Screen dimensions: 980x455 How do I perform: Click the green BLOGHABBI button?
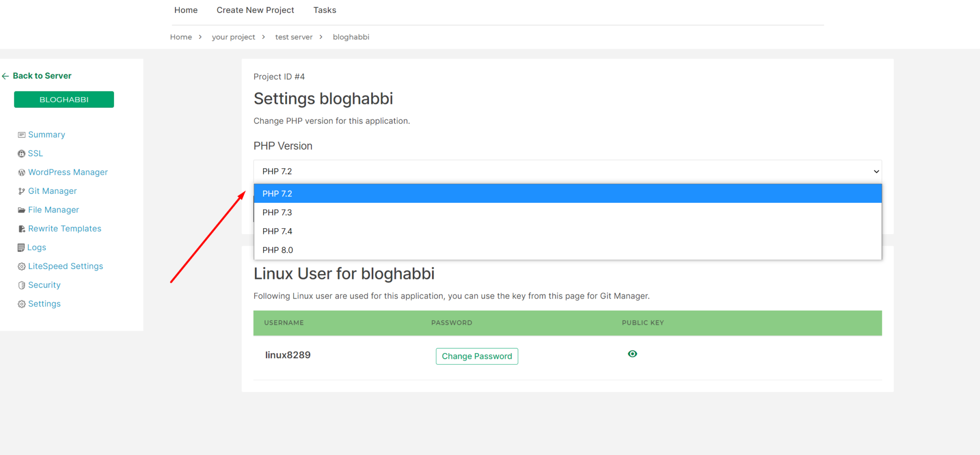[x=64, y=100]
